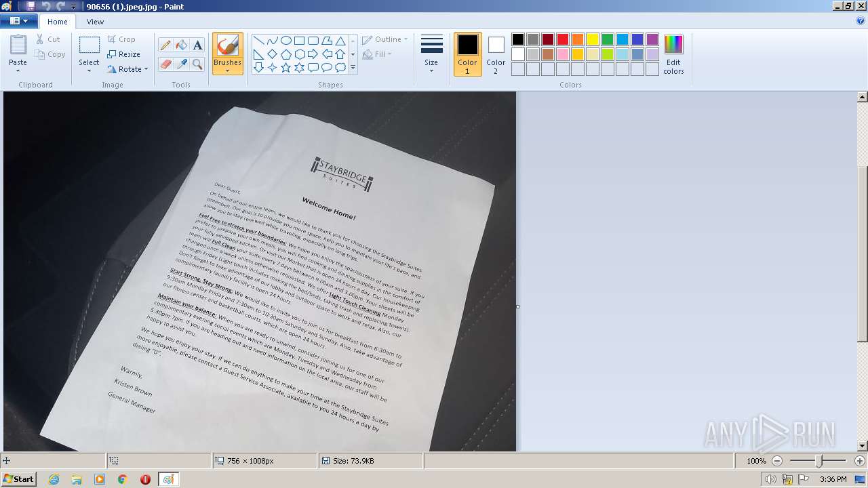Pick the black color swatch
The width and height of the screenshot is (868, 488).
[518, 39]
